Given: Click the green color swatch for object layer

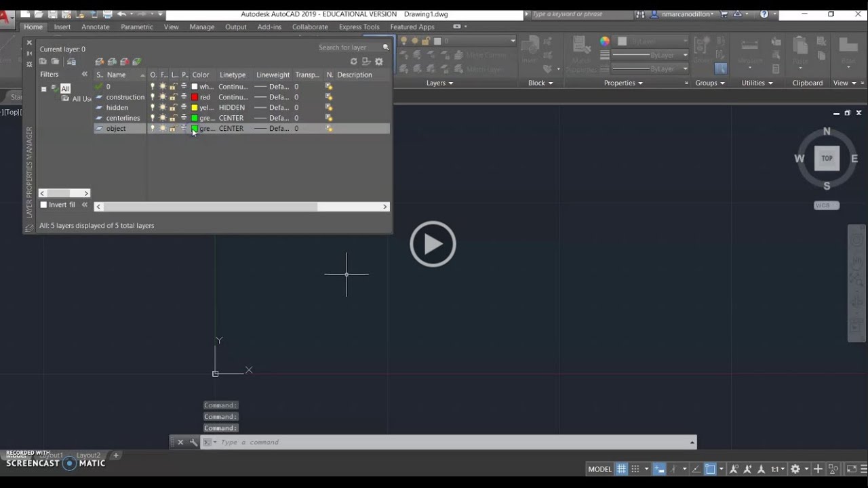Looking at the screenshot, I should [x=195, y=128].
